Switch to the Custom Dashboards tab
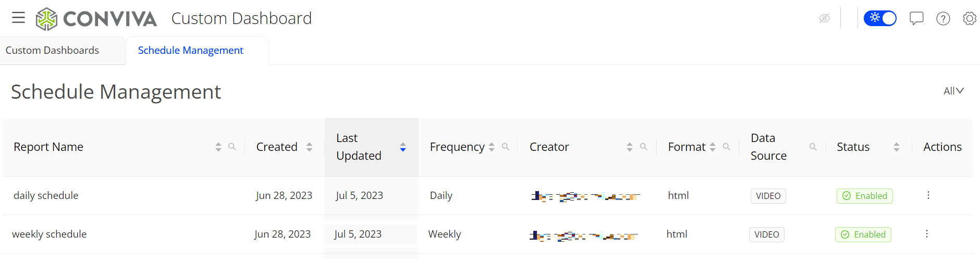Image resolution: width=980 pixels, height=259 pixels. [x=52, y=51]
